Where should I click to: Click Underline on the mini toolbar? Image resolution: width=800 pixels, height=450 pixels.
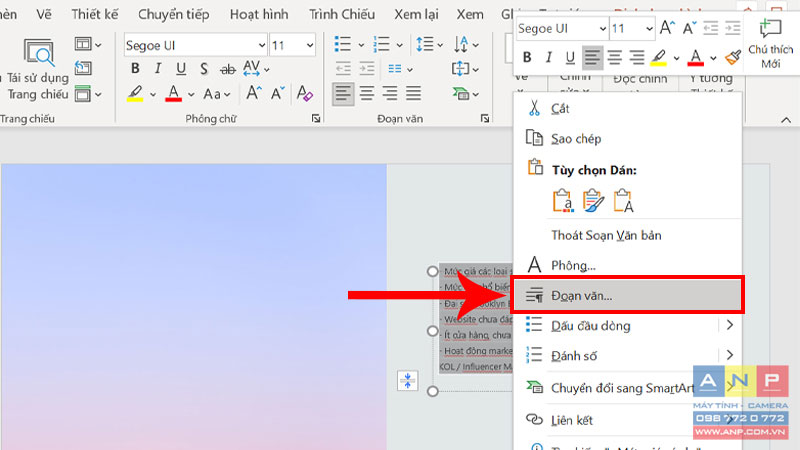coord(570,57)
